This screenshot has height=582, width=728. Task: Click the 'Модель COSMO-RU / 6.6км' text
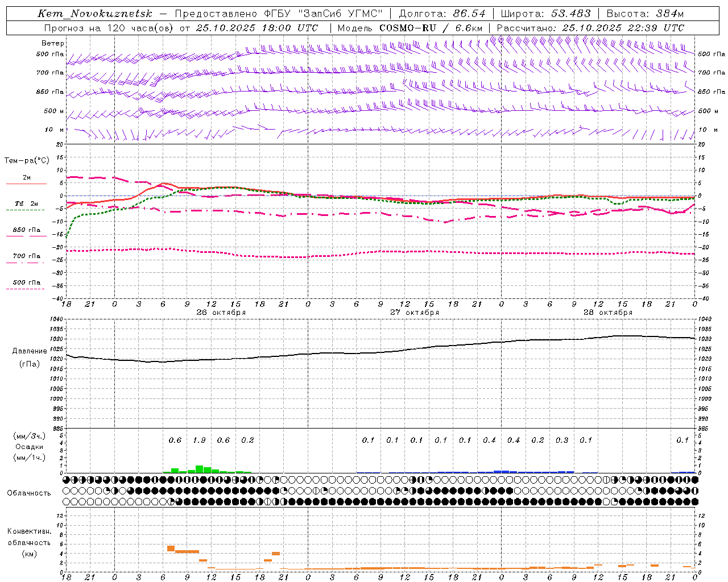410,28
